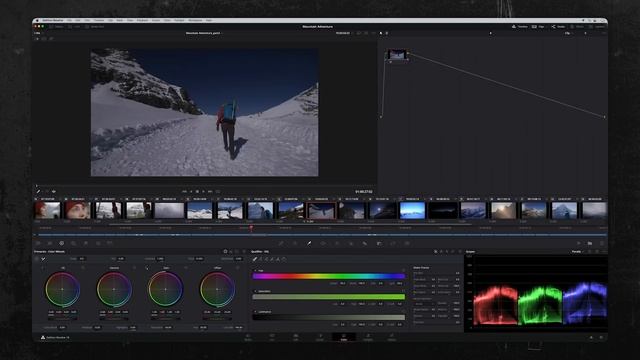Click on the Luminance gradient range bar
This screenshot has width=640, height=360.
pos(329,317)
